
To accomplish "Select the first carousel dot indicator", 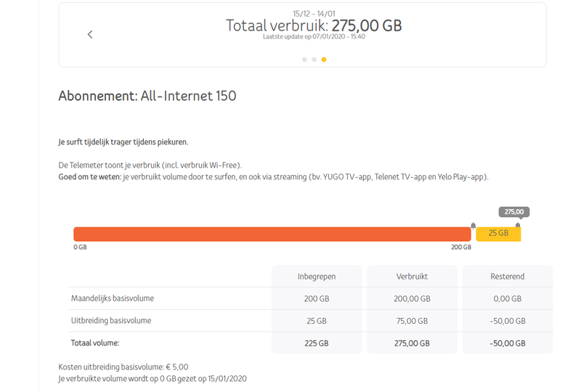I will pos(304,60).
